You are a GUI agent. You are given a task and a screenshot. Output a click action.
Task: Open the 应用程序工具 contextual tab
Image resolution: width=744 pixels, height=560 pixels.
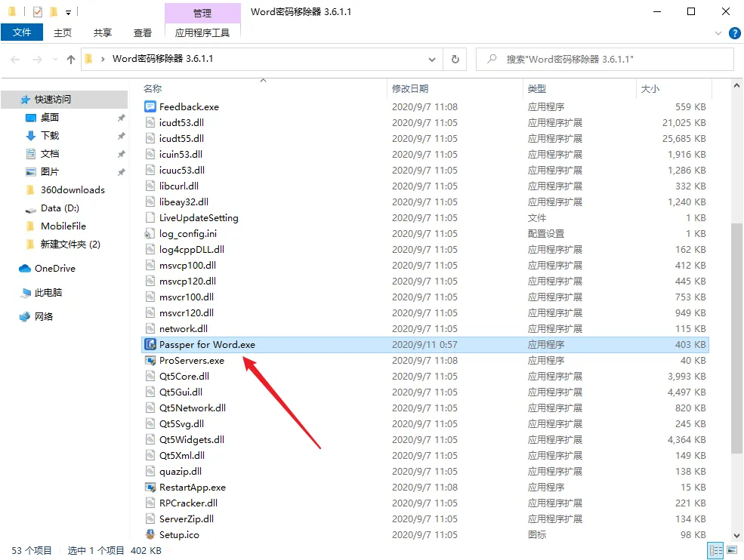click(202, 32)
